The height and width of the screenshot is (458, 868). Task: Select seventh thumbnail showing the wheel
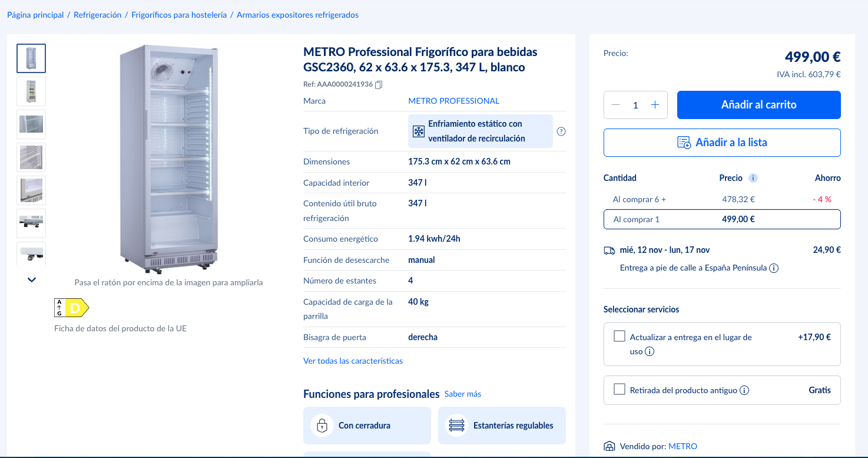31,253
